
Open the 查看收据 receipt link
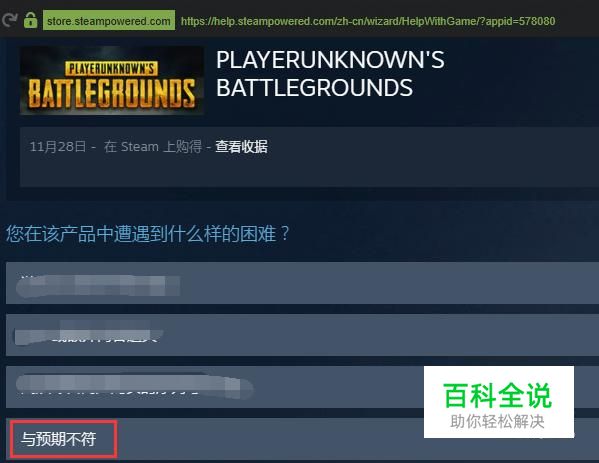tap(241, 147)
